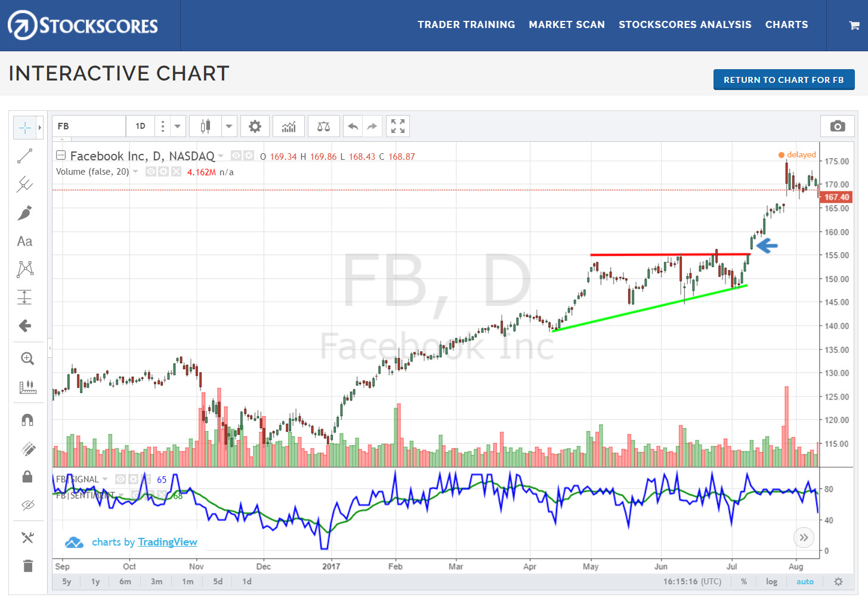This screenshot has height=604, width=868.
Task: Open the chart settings gear
Action: pyautogui.click(x=255, y=126)
